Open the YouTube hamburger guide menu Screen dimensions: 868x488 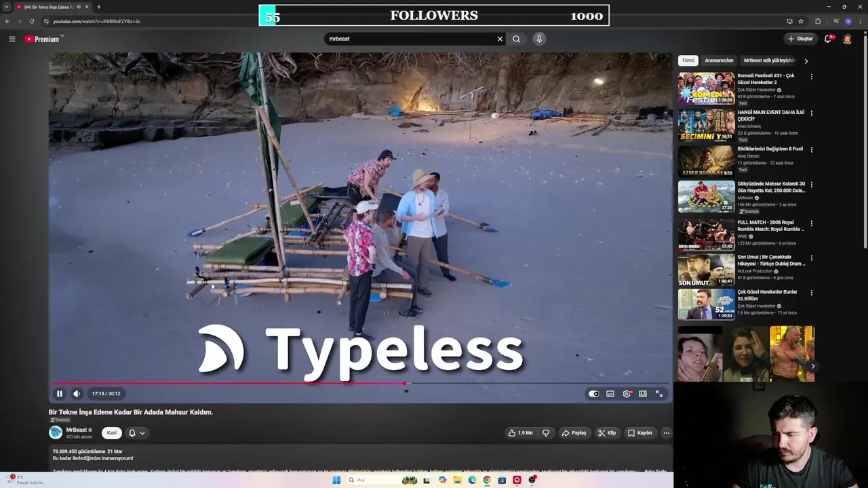click(12, 39)
